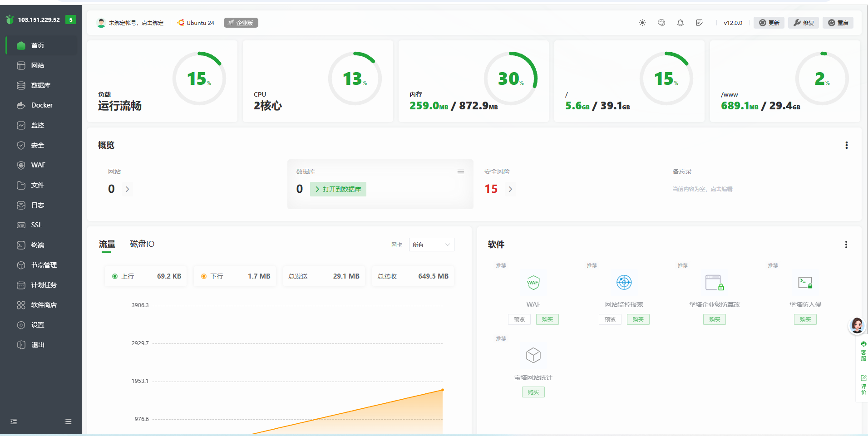The image size is (868, 436).
Task: Click the 计划任务 calendar icon in sidebar
Action: click(x=21, y=285)
